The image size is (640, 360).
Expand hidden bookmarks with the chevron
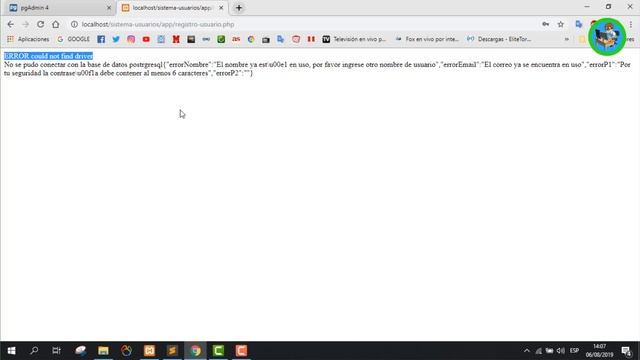(567, 39)
